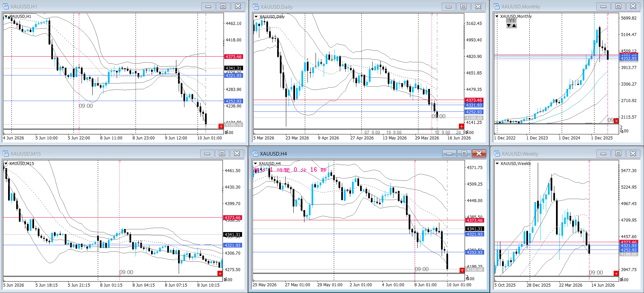This screenshot has width=644, height=293.
Task: Click the XAUUSD,Monthly window chart icon
Action: pyautogui.click(x=497, y=6)
